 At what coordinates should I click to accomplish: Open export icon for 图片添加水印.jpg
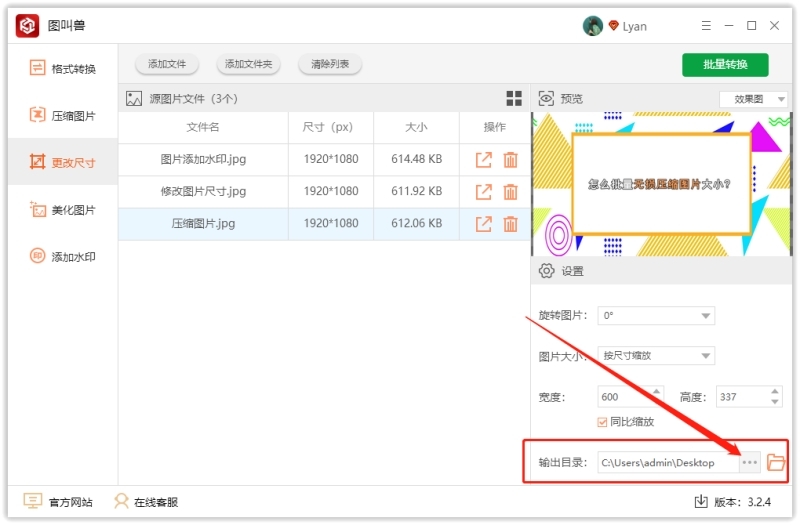[x=484, y=159]
